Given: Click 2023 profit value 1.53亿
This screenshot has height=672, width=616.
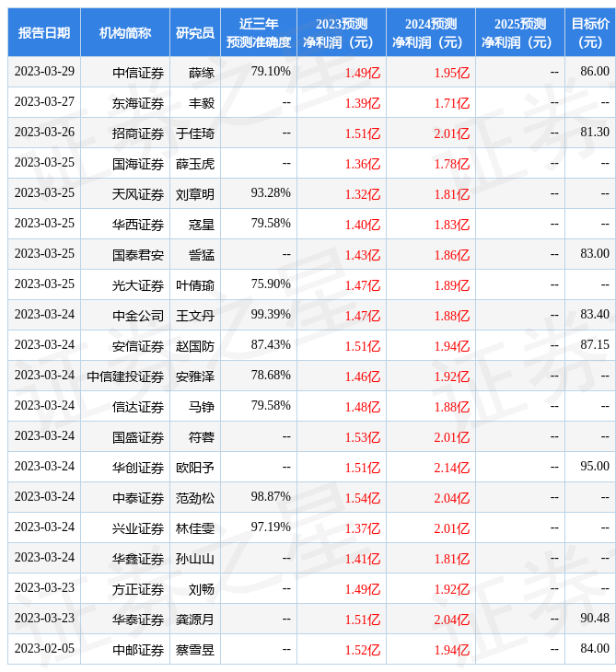Looking at the screenshot, I should click(x=363, y=438).
